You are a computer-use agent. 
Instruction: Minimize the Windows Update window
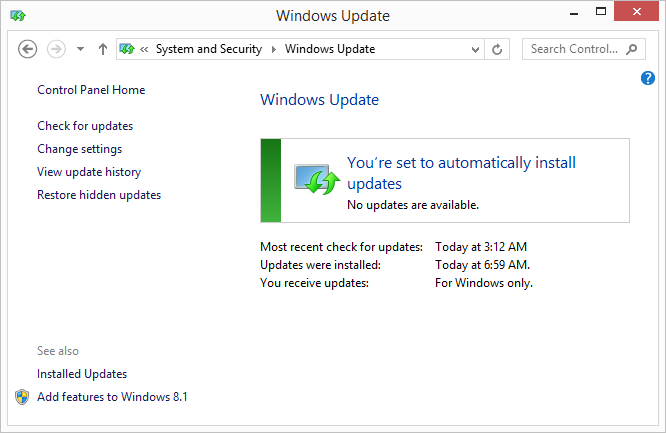tap(574, 13)
